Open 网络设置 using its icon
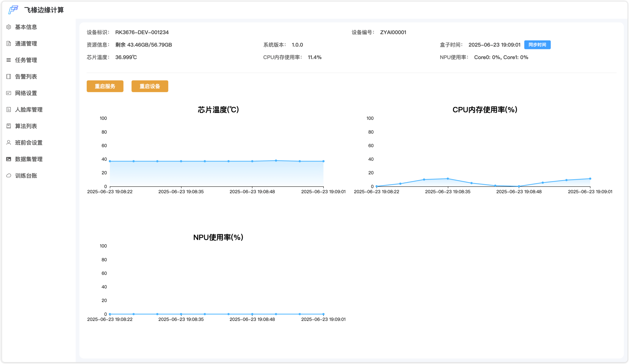The height and width of the screenshot is (364, 629). tap(9, 93)
